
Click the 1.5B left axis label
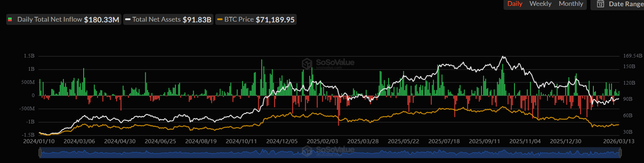(29, 56)
